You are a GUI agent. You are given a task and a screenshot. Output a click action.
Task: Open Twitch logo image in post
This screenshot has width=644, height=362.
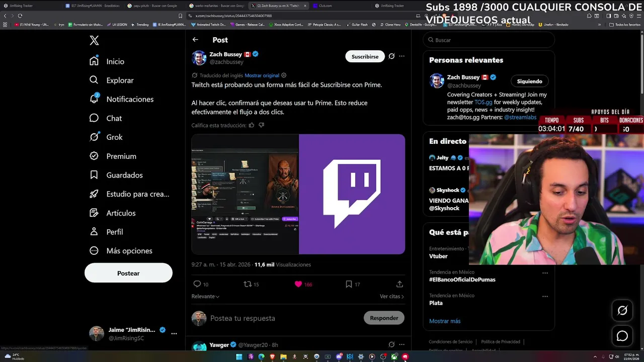tap(352, 194)
